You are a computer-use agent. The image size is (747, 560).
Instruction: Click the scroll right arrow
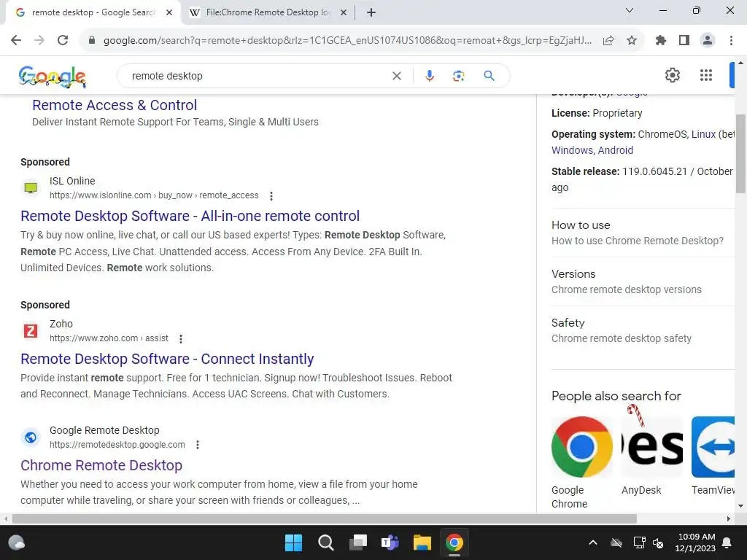pyautogui.click(x=729, y=518)
